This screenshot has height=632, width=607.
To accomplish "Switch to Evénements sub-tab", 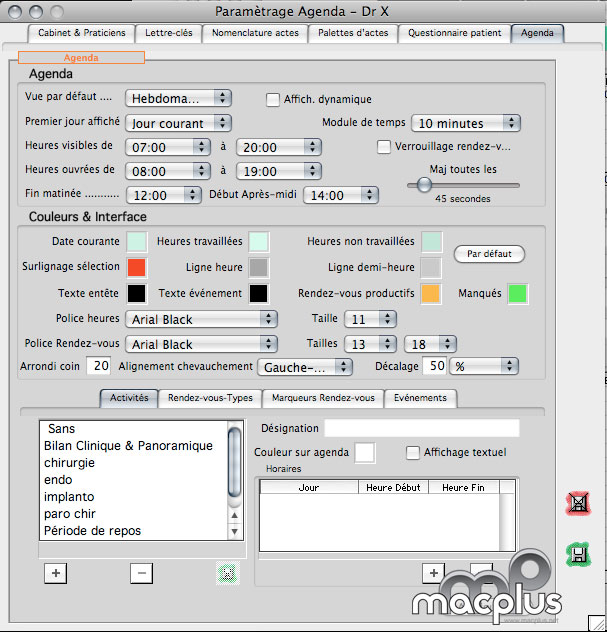I will [420, 398].
